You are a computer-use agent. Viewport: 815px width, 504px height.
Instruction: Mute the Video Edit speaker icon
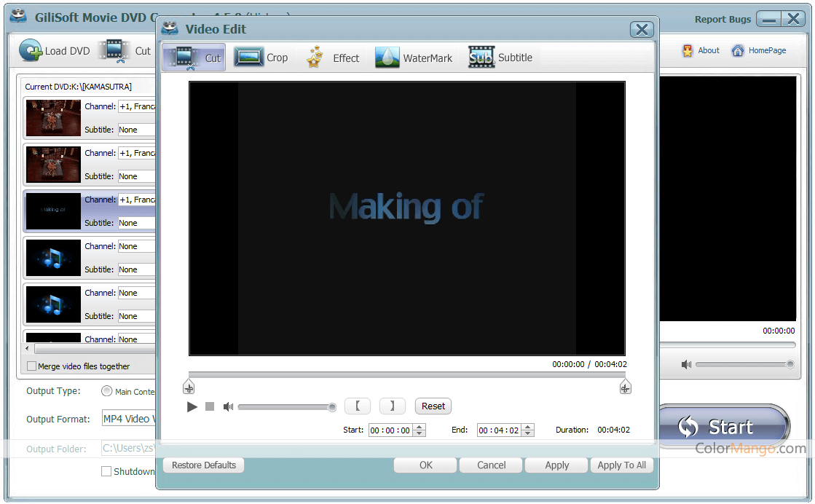(228, 406)
